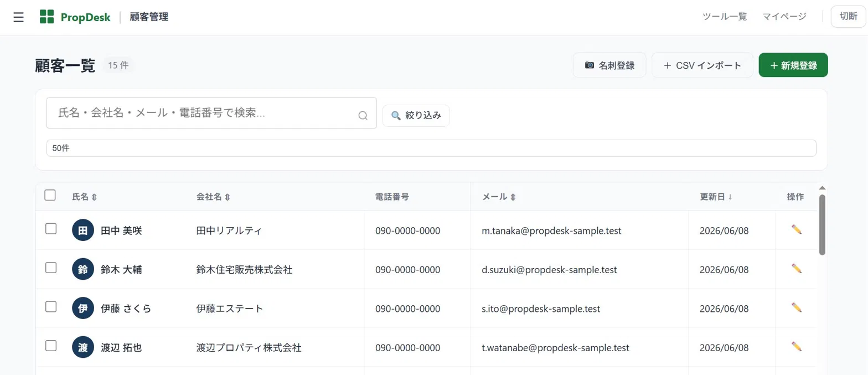Select the name 伊藤 さくら
Screen dimensions: 868x375
coord(126,309)
